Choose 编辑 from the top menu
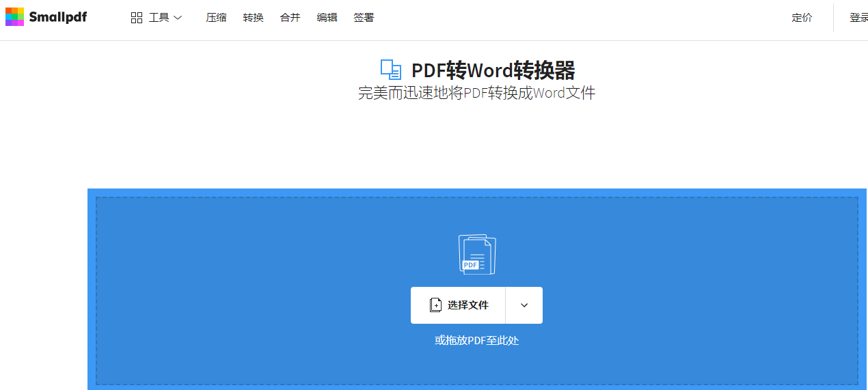The height and width of the screenshot is (390, 868). coord(327,18)
